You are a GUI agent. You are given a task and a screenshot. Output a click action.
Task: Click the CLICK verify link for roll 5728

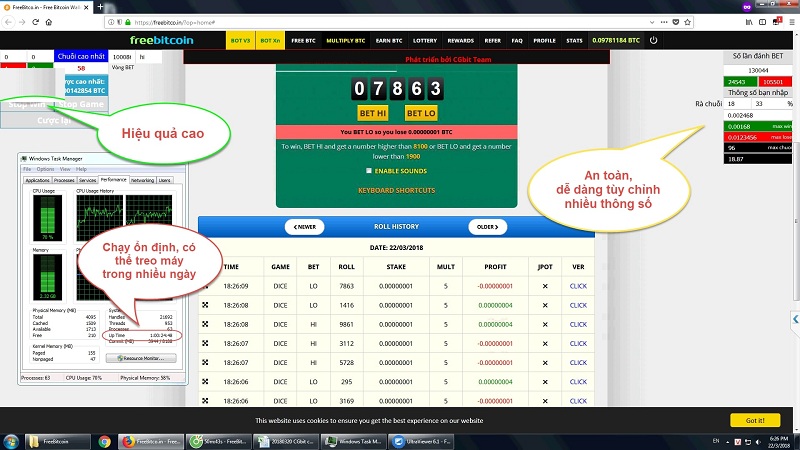578,363
